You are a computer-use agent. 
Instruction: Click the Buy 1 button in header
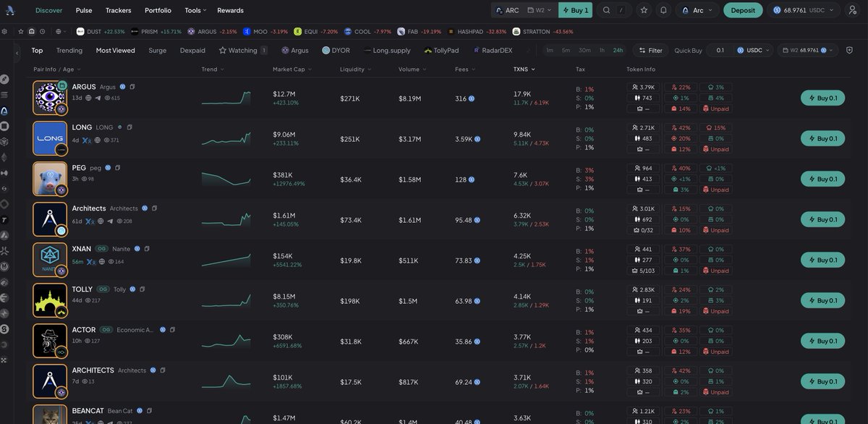[575, 10]
